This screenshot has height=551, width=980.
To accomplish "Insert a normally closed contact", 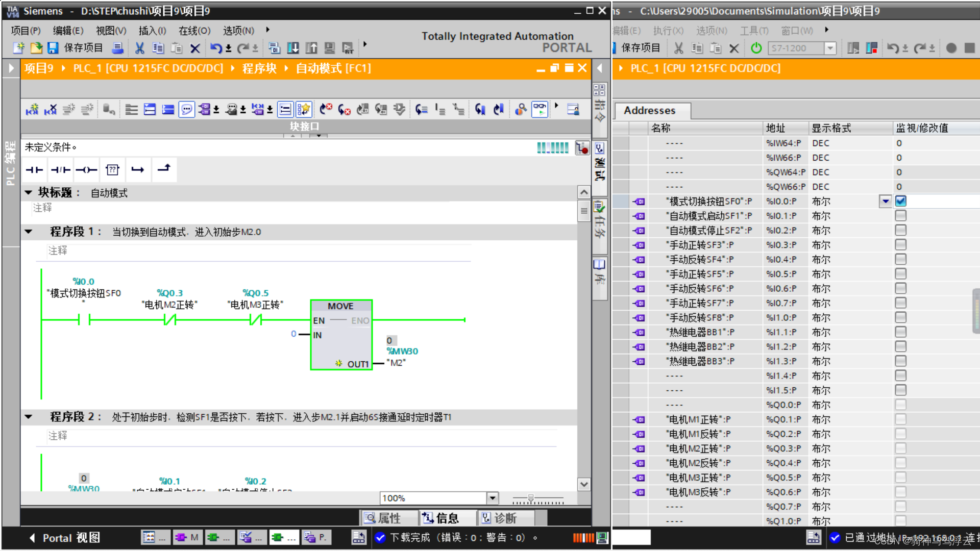I will pyautogui.click(x=61, y=170).
